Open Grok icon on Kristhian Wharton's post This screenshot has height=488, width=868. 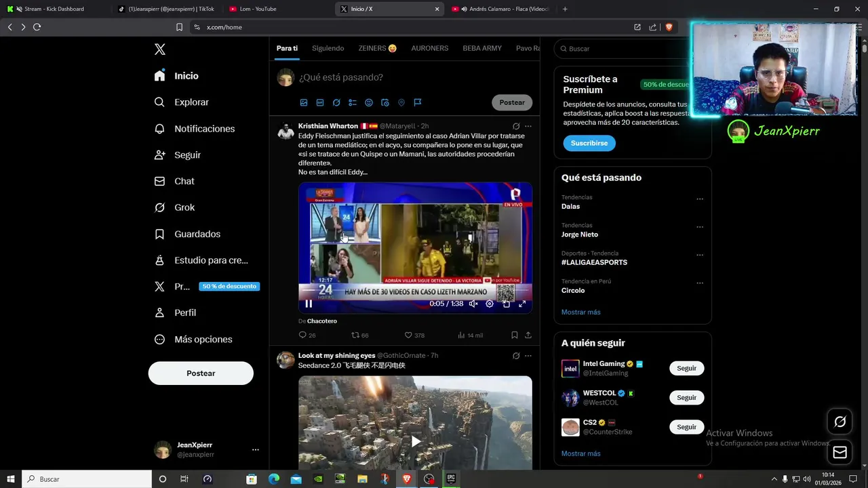[516, 126]
